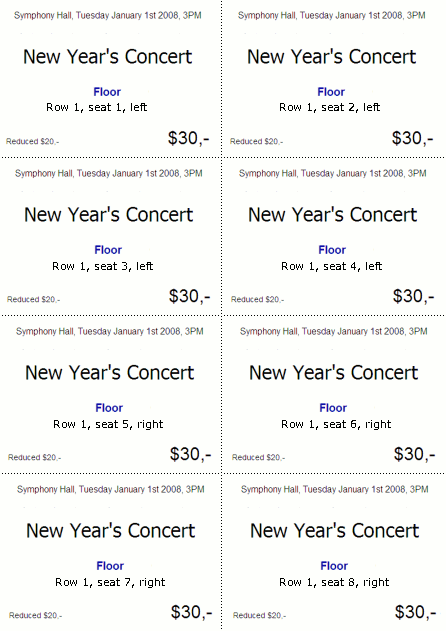Image resolution: width=446 pixels, height=631 pixels.
Task: Click 'Row 1, seat 7, right' label
Action: click(x=110, y=582)
